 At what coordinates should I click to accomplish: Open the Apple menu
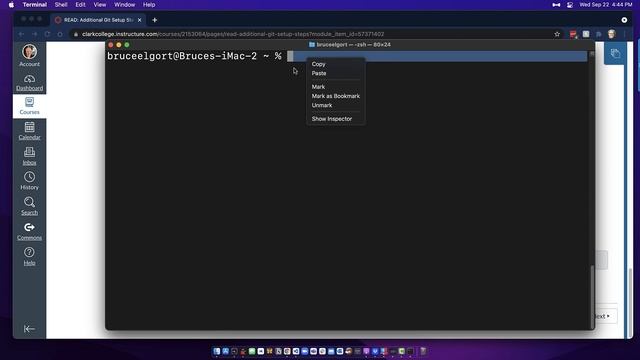(11, 4)
